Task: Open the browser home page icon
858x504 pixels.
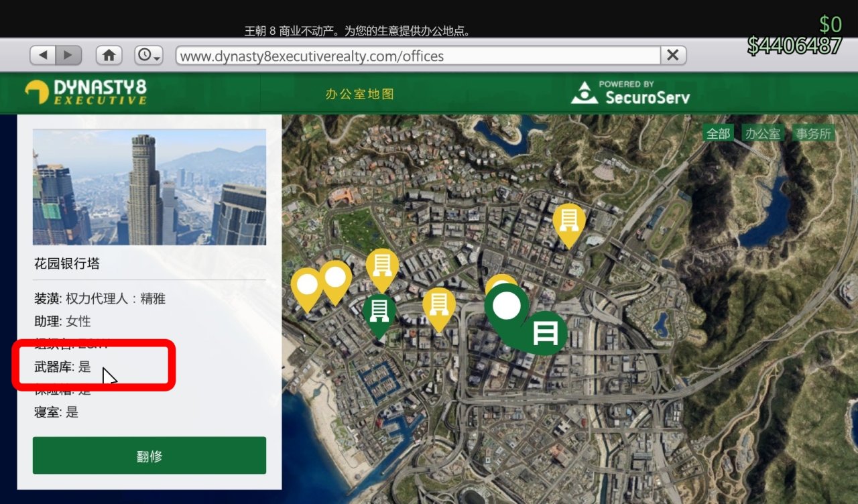Action: point(109,56)
